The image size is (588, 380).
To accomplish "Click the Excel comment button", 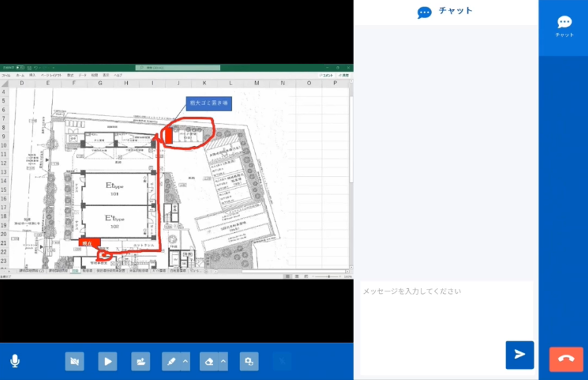I will click(x=326, y=75).
